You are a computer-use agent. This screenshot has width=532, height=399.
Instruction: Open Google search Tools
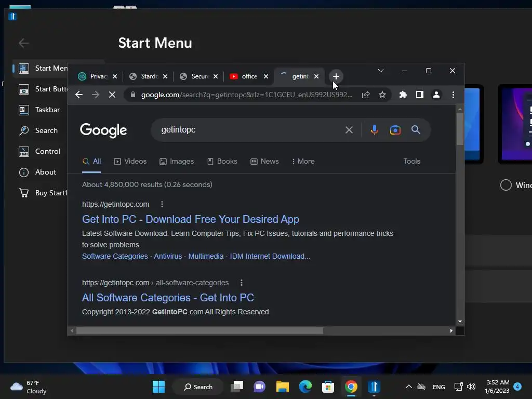click(x=411, y=162)
